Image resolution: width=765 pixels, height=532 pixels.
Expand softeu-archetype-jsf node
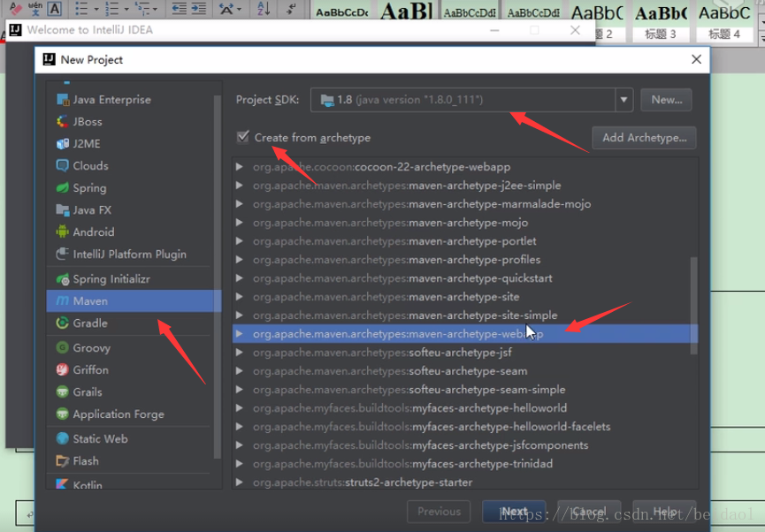tap(239, 353)
